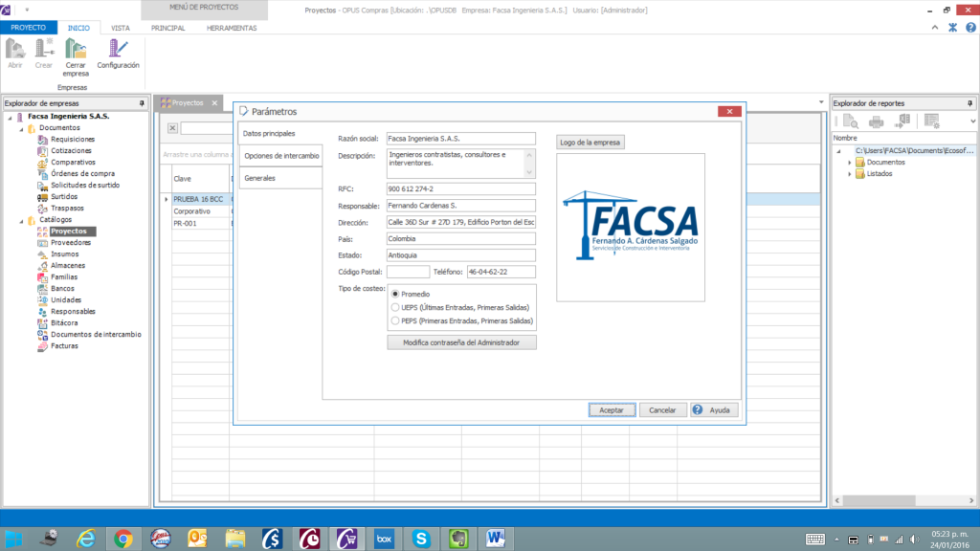Click the export to Excel report icon

click(902, 121)
